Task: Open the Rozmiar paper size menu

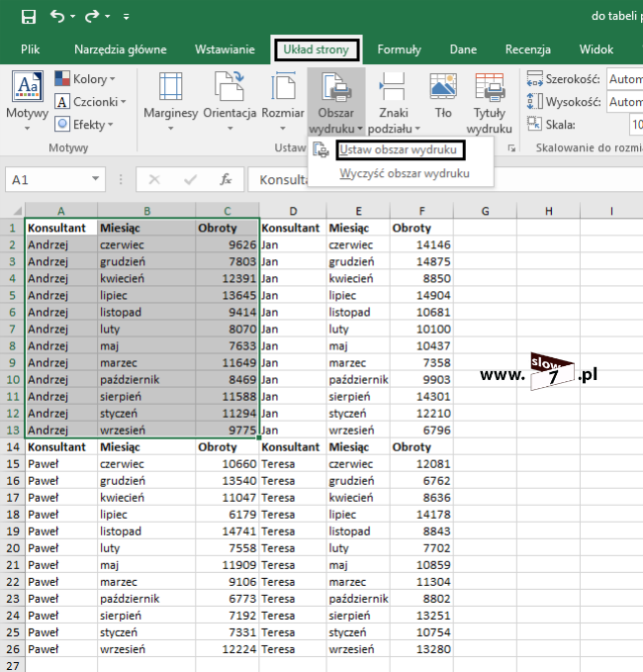Action: (x=283, y=101)
